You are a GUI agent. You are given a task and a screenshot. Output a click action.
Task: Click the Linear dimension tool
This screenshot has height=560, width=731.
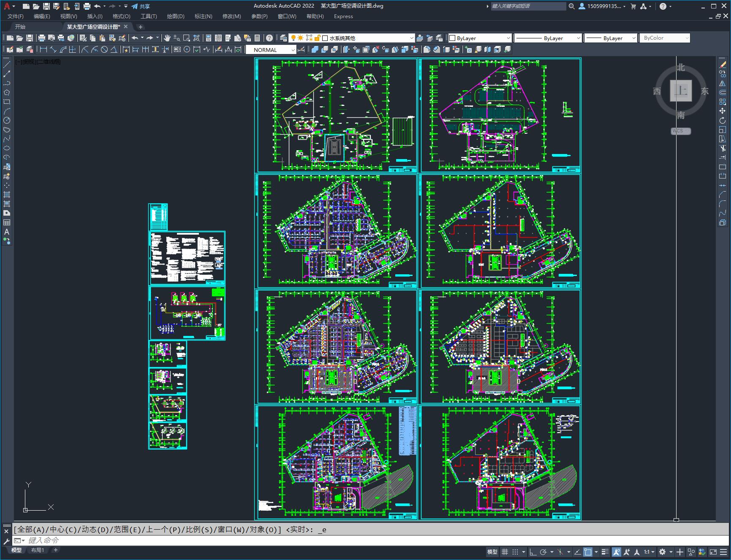point(43,50)
